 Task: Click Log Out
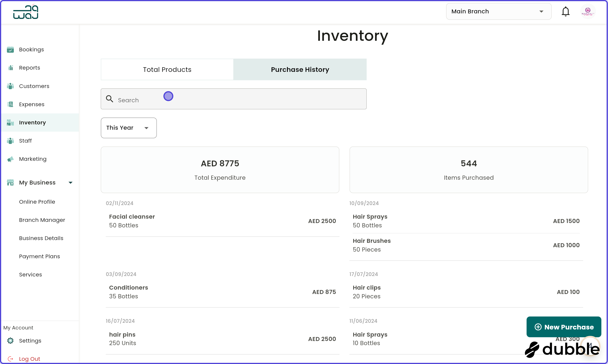pyautogui.click(x=30, y=358)
